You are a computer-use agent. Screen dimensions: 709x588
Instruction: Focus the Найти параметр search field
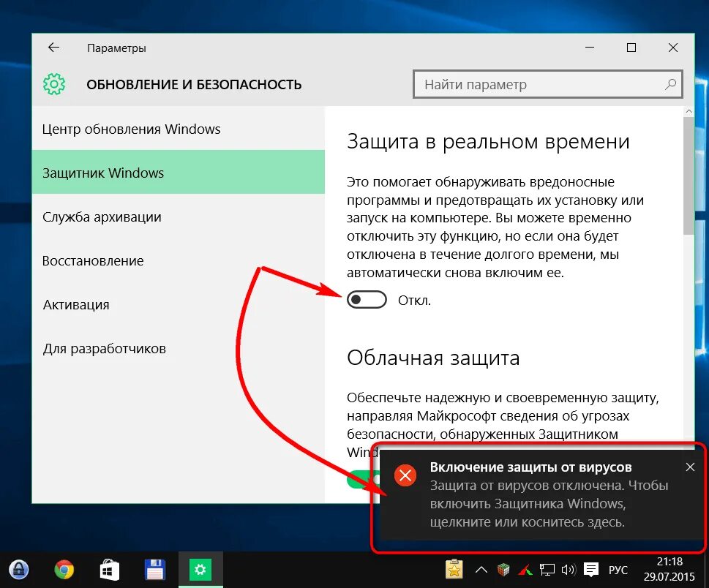coord(547,84)
